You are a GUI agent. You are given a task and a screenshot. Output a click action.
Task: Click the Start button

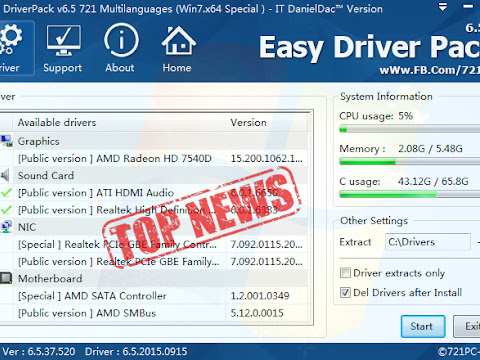423,326
